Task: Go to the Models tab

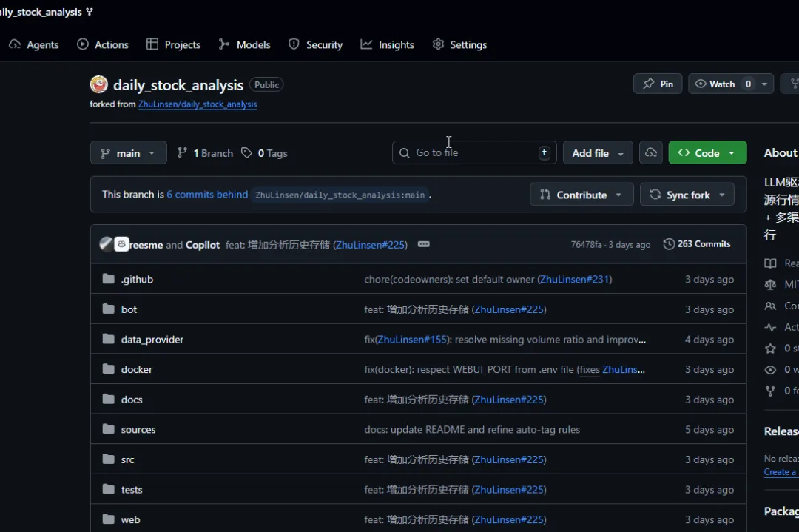Action: 245,45
